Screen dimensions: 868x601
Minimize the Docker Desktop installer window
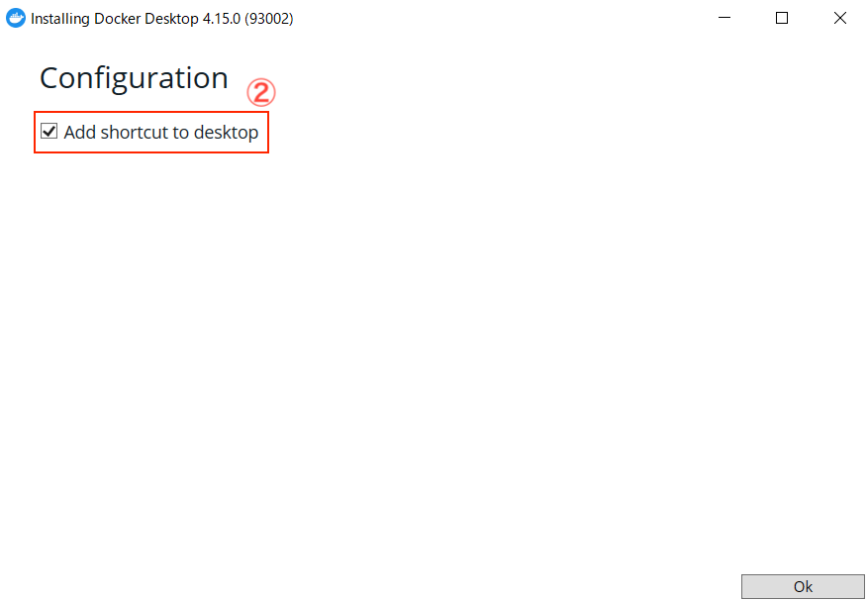coord(724,18)
